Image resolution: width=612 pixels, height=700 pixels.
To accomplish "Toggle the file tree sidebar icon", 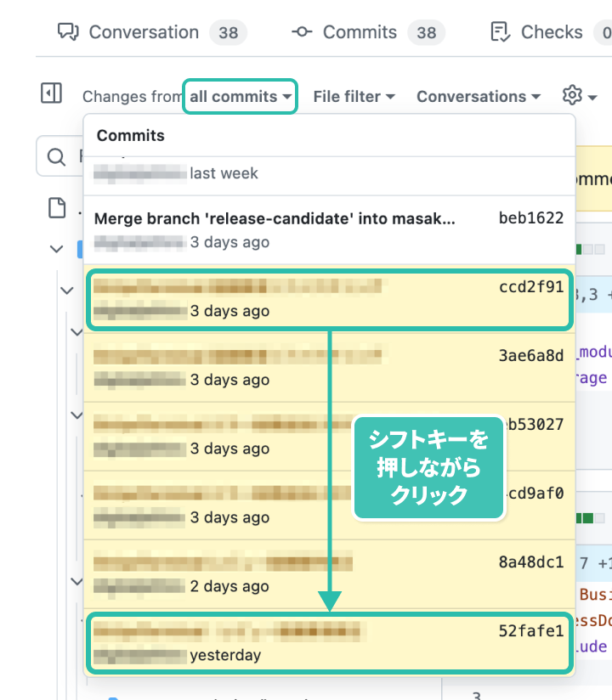I will (x=51, y=93).
